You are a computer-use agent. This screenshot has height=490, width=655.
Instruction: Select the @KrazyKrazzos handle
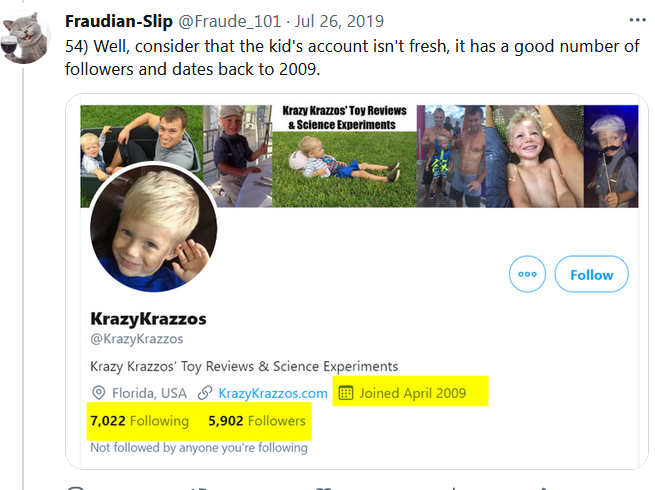[136, 339]
